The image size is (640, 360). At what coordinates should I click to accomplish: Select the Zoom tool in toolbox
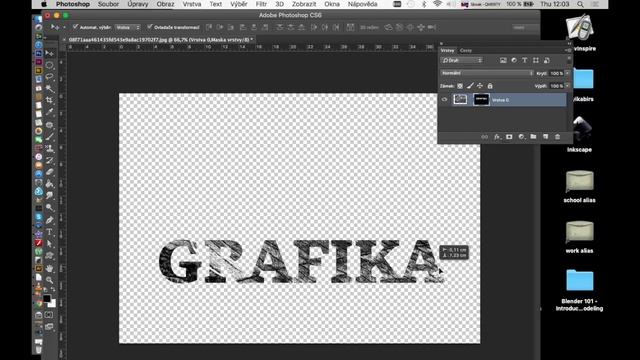49,280
